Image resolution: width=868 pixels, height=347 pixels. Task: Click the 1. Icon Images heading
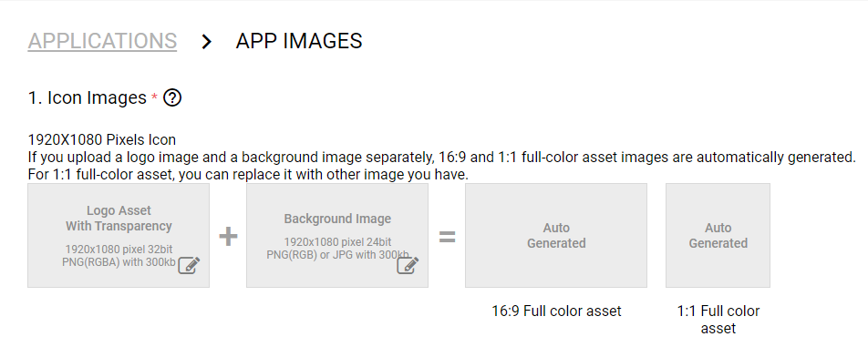pos(87,98)
